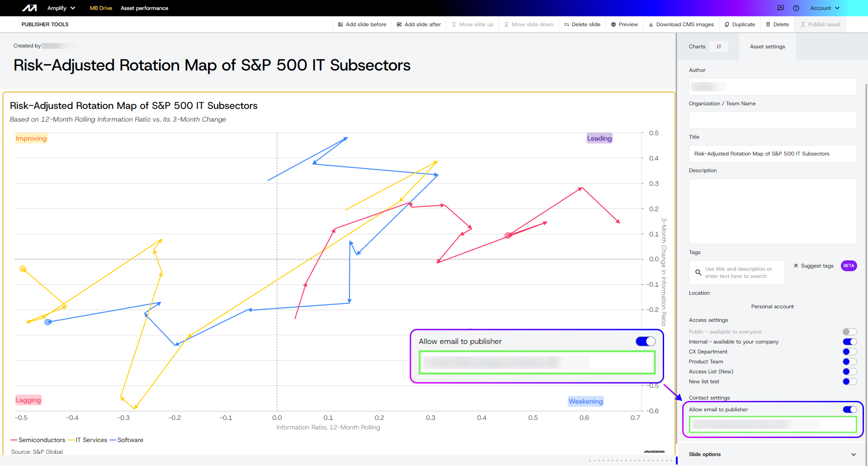Duplicate the asset via toolbar
This screenshot has height=466, width=868.
click(x=740, y=24)
